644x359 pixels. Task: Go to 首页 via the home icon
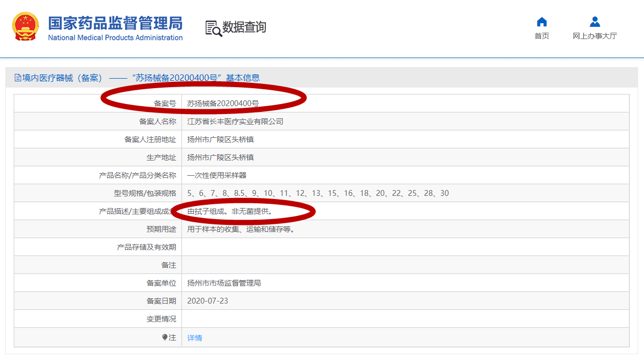pyautogui.click(x=542, y=22)
